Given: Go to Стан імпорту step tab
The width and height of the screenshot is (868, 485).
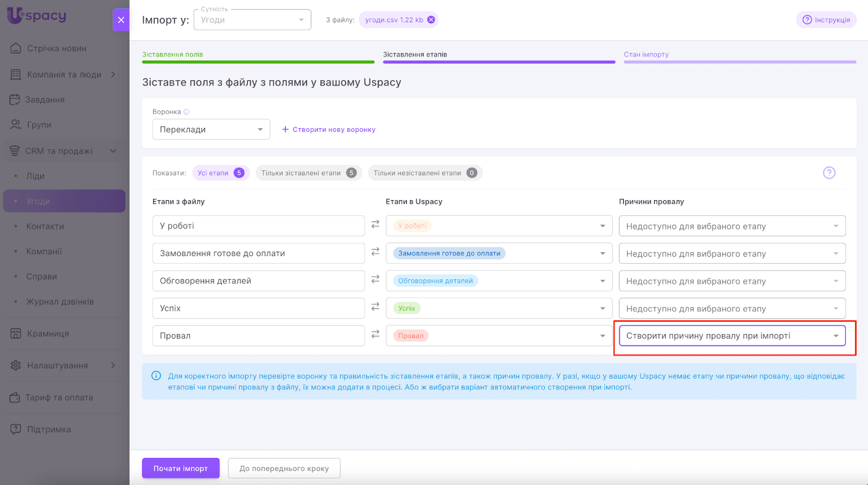Looking at the screenshot, I should pos(646,54).
